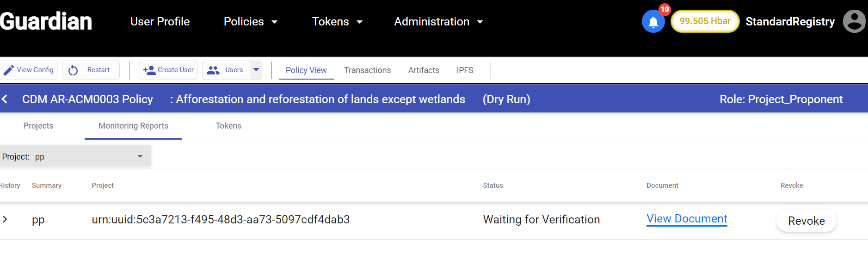Open the Administration menu

[438, 22]
